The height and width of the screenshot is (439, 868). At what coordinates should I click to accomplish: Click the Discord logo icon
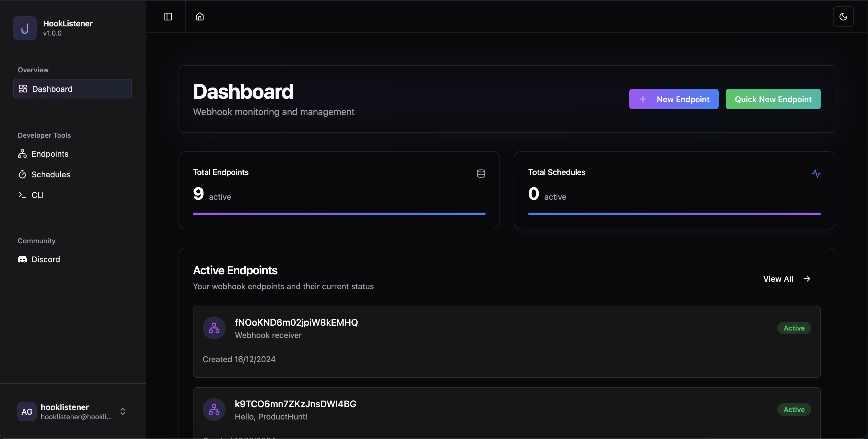tap(22, 259)
